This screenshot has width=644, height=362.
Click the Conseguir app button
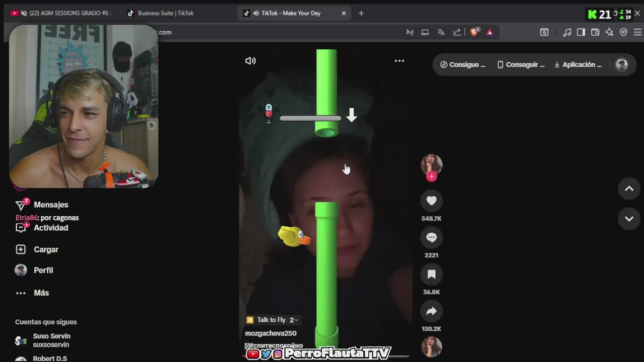(x=520, y=64)
